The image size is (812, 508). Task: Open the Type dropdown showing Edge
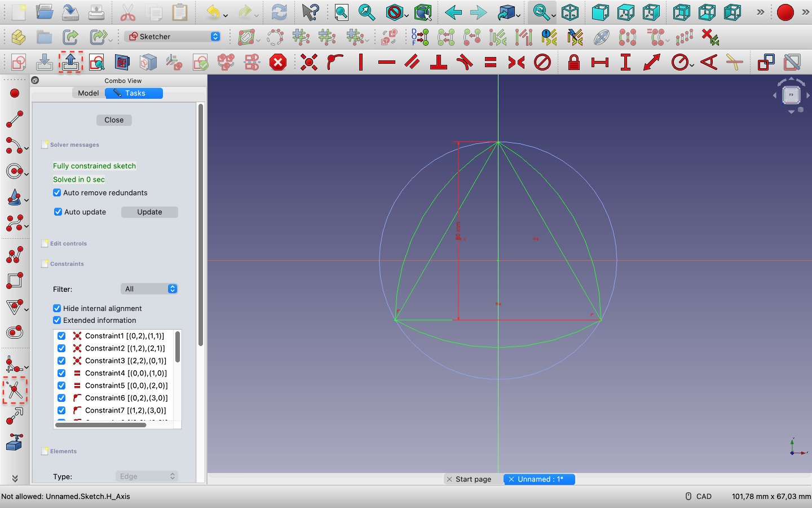point(146,476)
